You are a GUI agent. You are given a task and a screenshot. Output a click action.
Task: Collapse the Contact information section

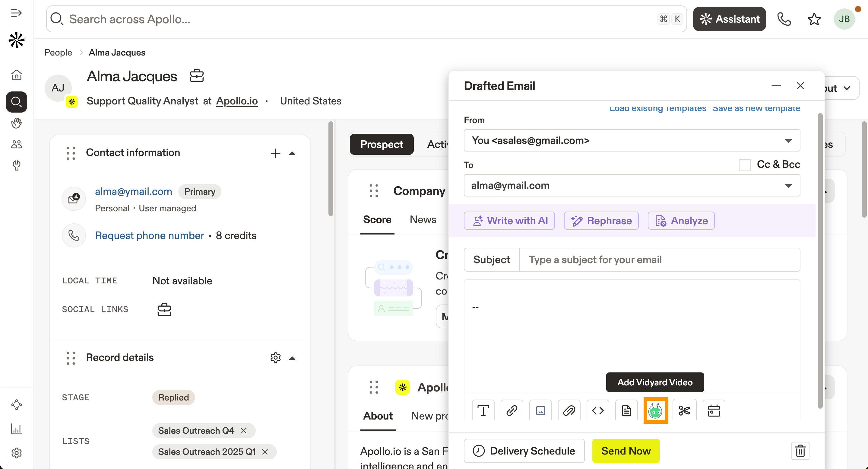coord(292,153)
